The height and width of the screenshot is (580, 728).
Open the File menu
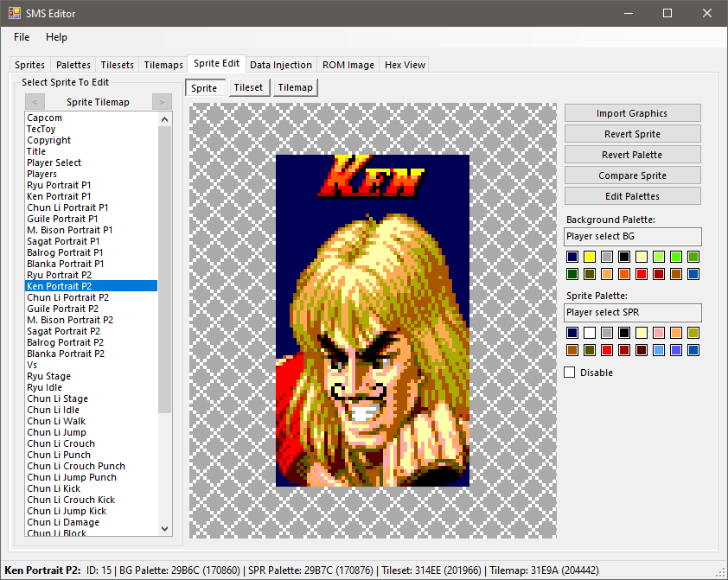tap(22, 37)
